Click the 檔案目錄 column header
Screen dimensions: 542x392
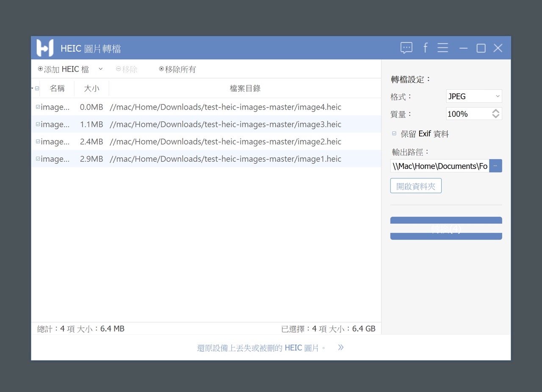coord(245,88)
